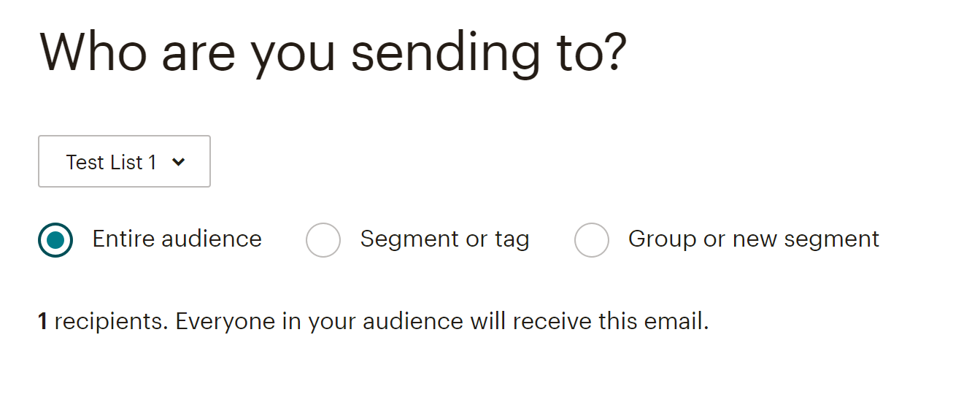The image size is (980, 397).
Task: Select the Entire audience radio button
Action: [x=55, y=240]
